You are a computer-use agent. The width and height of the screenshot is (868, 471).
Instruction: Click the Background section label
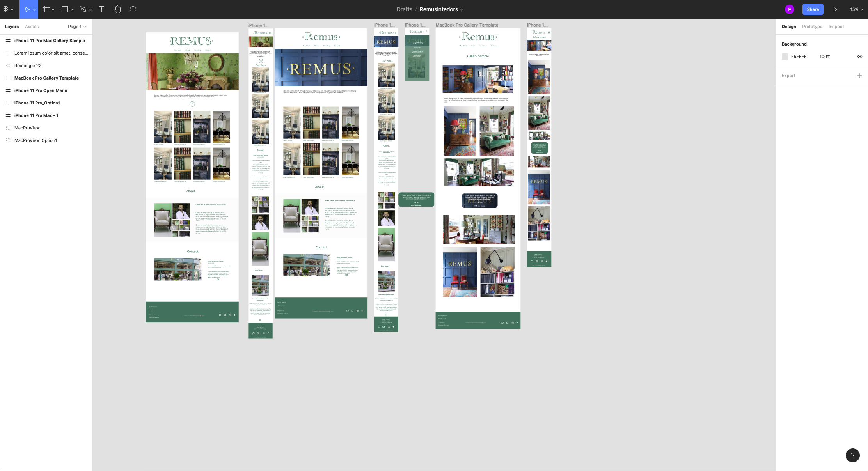[794, 44]
